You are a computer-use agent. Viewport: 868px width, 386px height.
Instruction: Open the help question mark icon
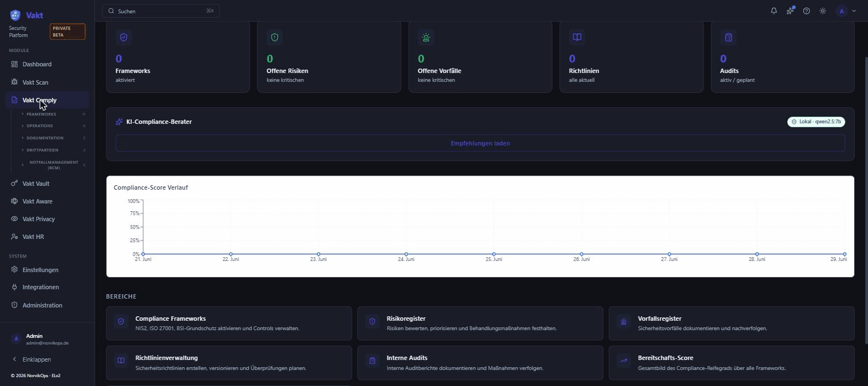pyautogui.click(x=807, y=11)
